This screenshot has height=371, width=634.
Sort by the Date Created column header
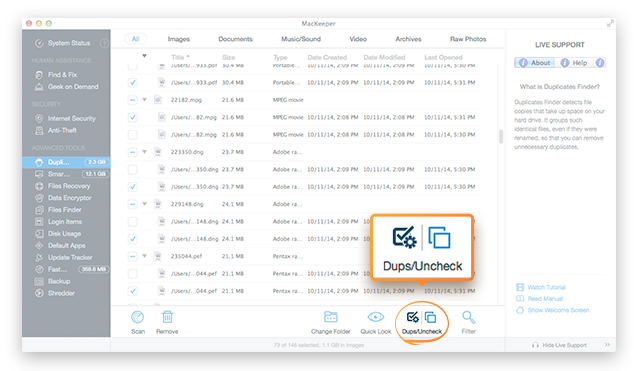coord(327,57)
